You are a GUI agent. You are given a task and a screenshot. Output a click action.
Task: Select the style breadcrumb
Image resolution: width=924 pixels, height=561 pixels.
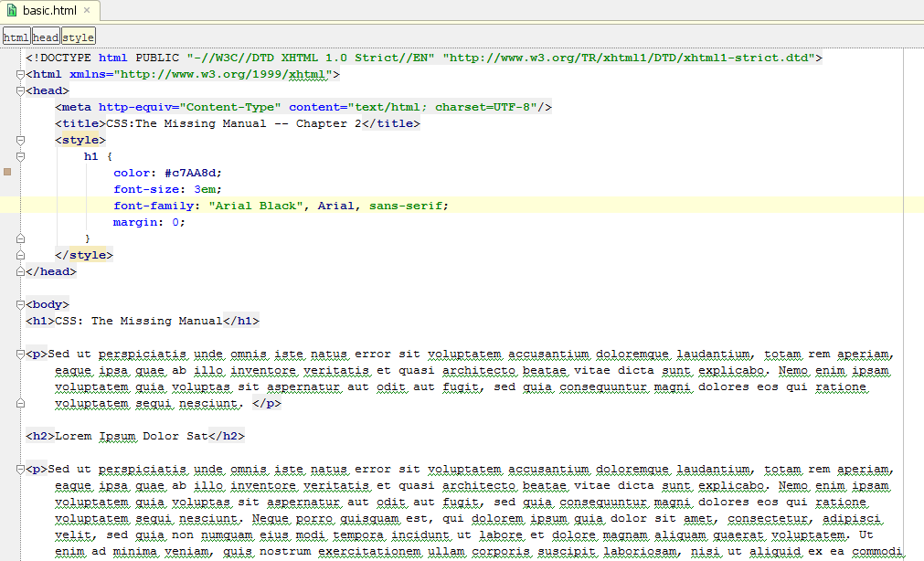point(78,37)
